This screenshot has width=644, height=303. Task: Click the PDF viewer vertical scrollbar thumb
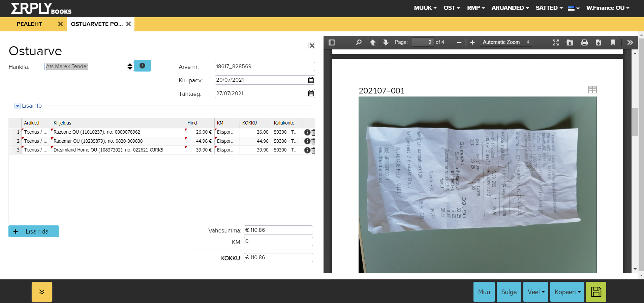click(x=635, y=121)
